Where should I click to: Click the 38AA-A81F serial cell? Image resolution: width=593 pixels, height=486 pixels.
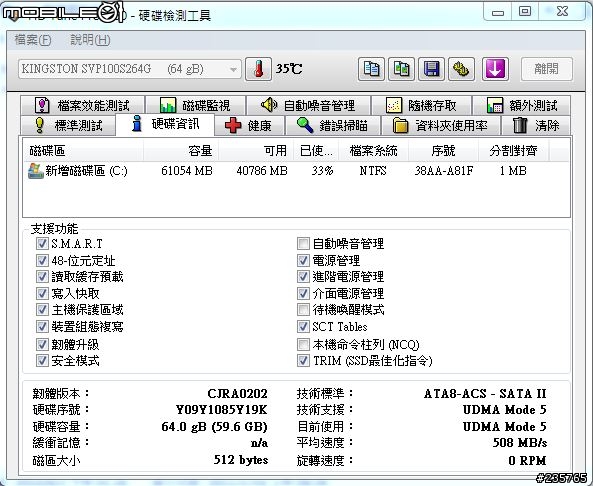click(444, 171)
